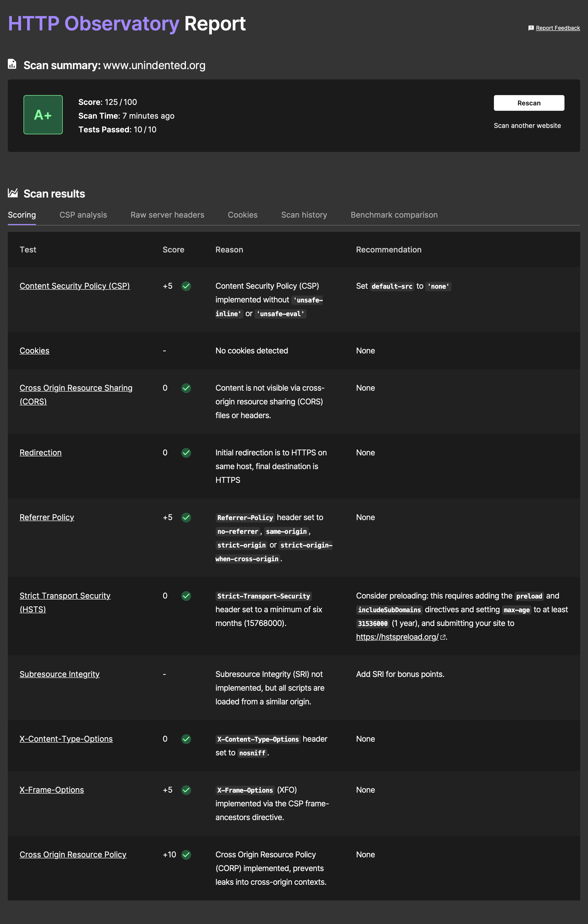This screenshot has height=924, width=588.
Task: Click the checkmark in the Cross Origin Resource Policy row
Action: [x=186, y=855]
